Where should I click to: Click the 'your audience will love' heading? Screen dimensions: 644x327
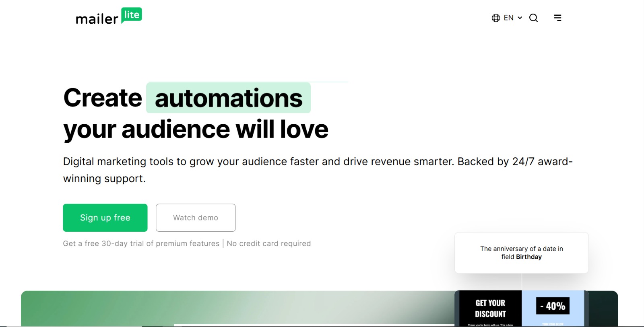click(196, 130)
